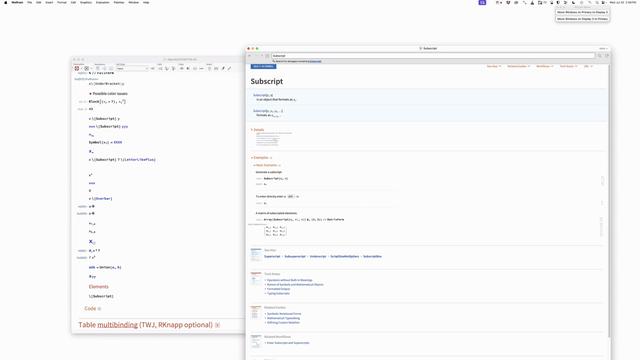Click the See Also thumbnail icon

click(256, 255)
